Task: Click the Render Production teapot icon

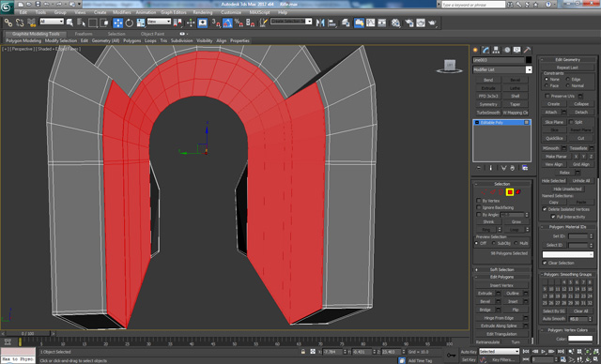Action: [432, 23]
